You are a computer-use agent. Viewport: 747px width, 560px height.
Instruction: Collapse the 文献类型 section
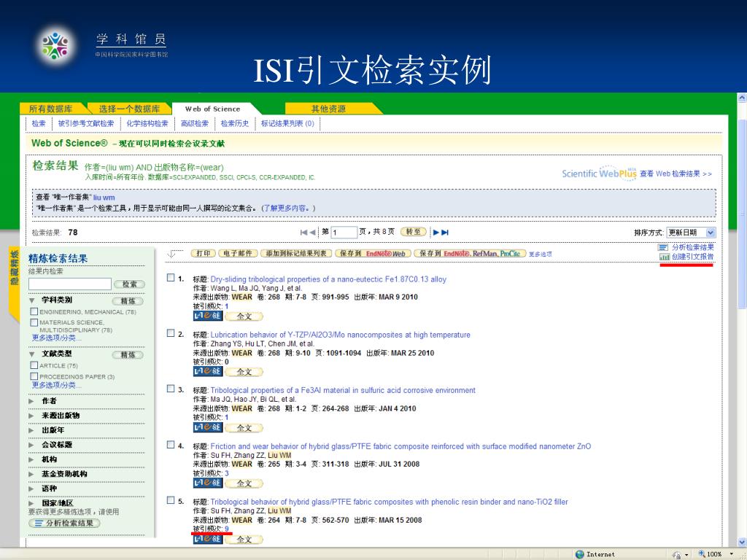click(32, 354)
